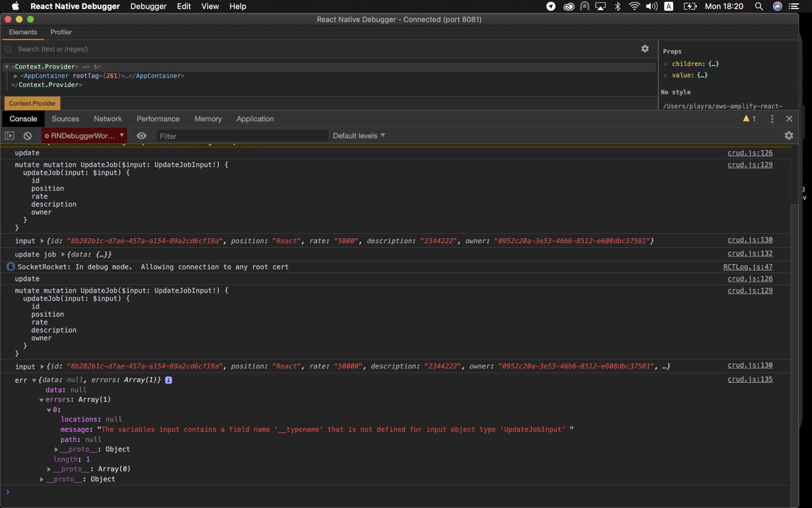This screenshot has width=812, height=508.
Task: Open the Wi-Fi status menu
Action: [x=634, y=6]
